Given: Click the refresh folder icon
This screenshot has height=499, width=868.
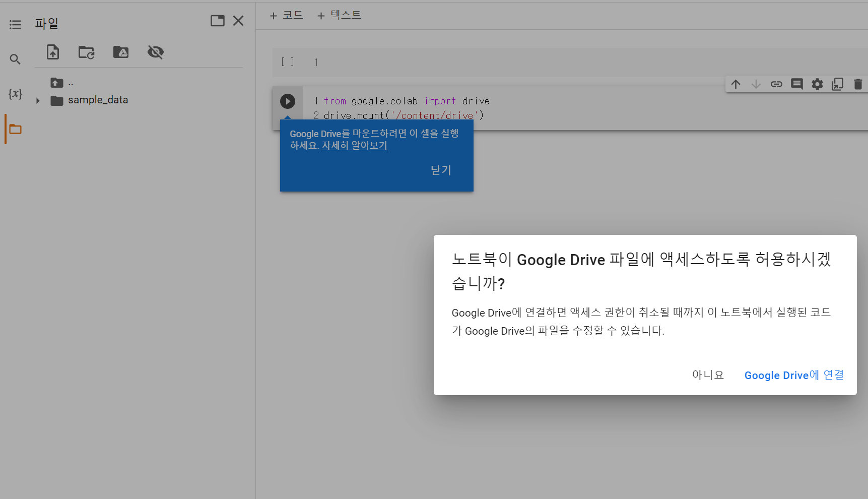Looking at the screenshot, I should pyautogui.click(x=87, y=52).
